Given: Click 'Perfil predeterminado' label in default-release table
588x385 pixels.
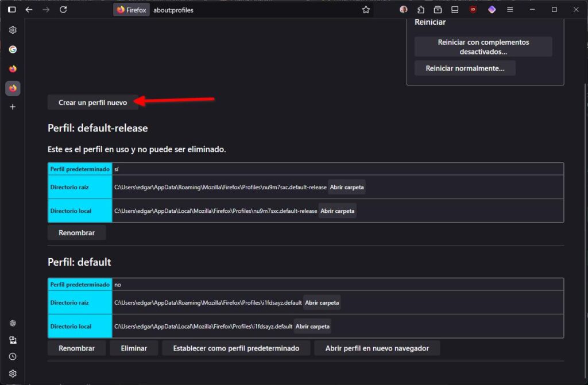Looking at the screenshot, I should [80, 169].
